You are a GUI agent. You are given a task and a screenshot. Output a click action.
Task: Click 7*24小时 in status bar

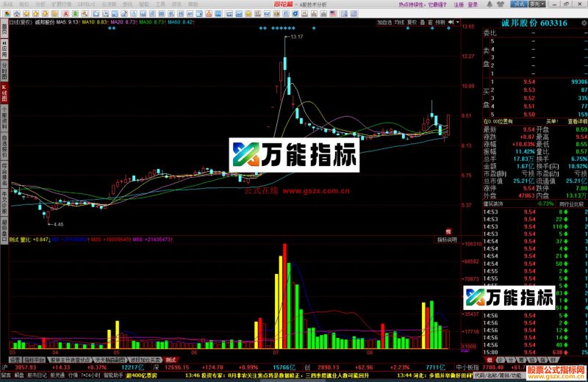[x=91, y=375]
